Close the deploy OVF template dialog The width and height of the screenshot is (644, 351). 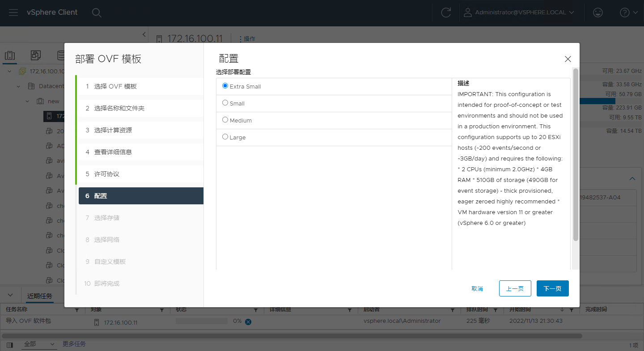pos(568,59)
